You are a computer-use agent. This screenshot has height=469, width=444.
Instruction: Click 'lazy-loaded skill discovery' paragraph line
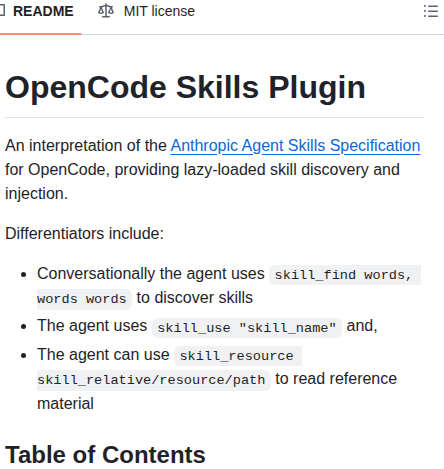coord(202,170)
